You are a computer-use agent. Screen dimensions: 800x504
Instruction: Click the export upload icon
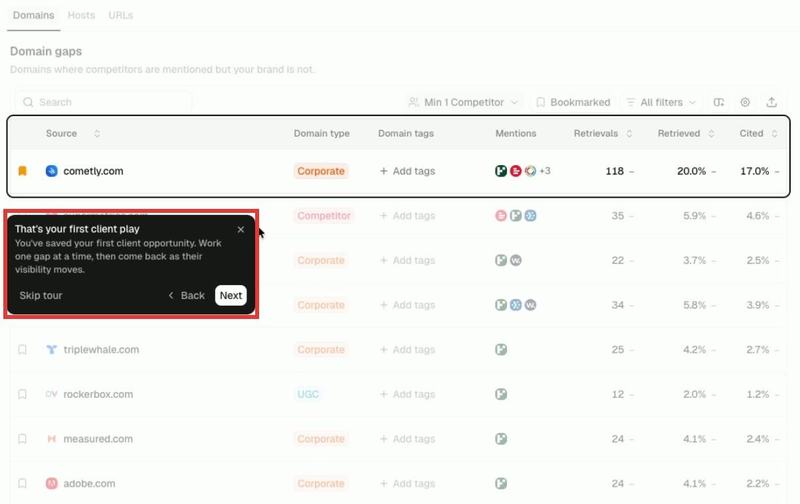771,102
